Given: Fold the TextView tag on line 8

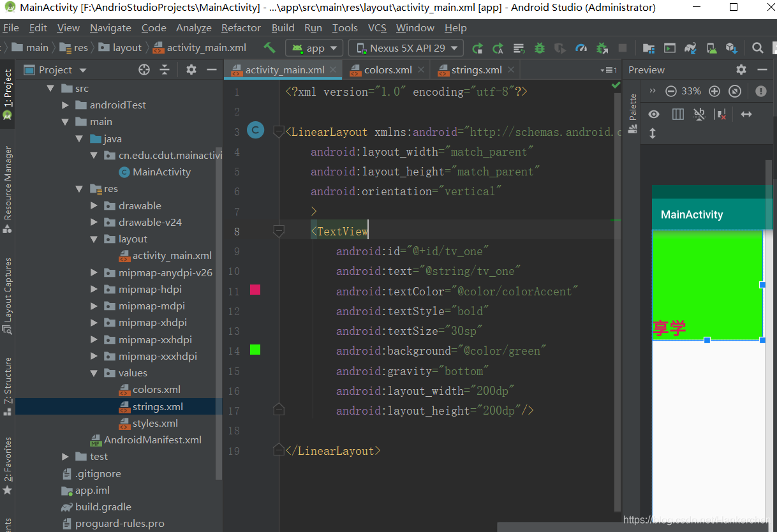Looking at the screenshot, I should (279, 231).
